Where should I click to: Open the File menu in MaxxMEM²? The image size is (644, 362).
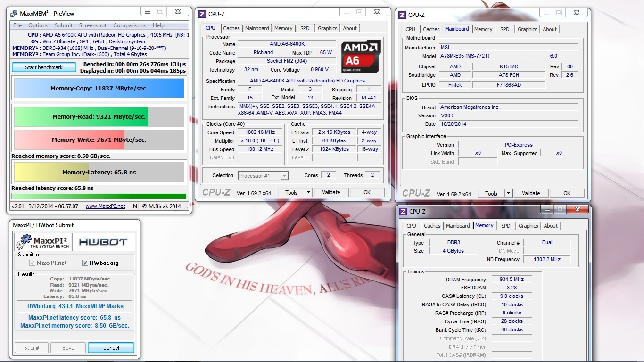(x=17, y=25)
